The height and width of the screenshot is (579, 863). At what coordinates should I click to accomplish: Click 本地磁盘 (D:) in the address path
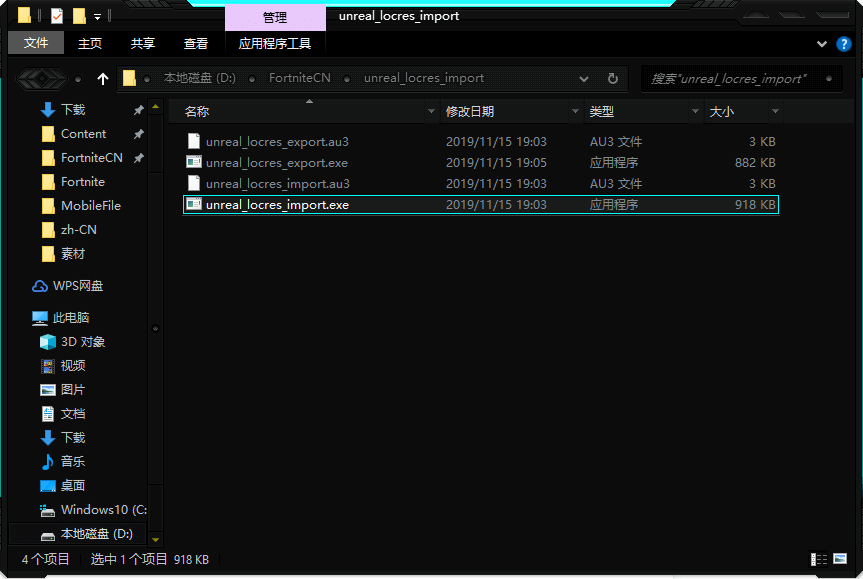pos(199,78)
